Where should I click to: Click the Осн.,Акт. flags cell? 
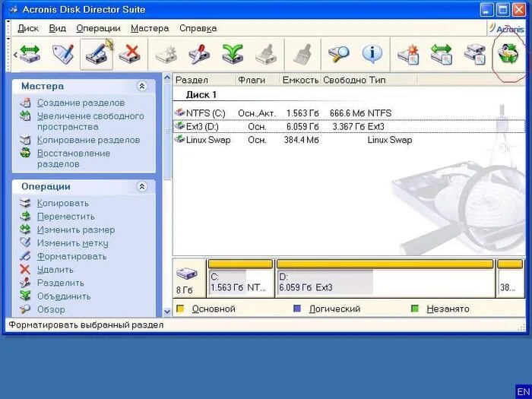tap(257, 113)
